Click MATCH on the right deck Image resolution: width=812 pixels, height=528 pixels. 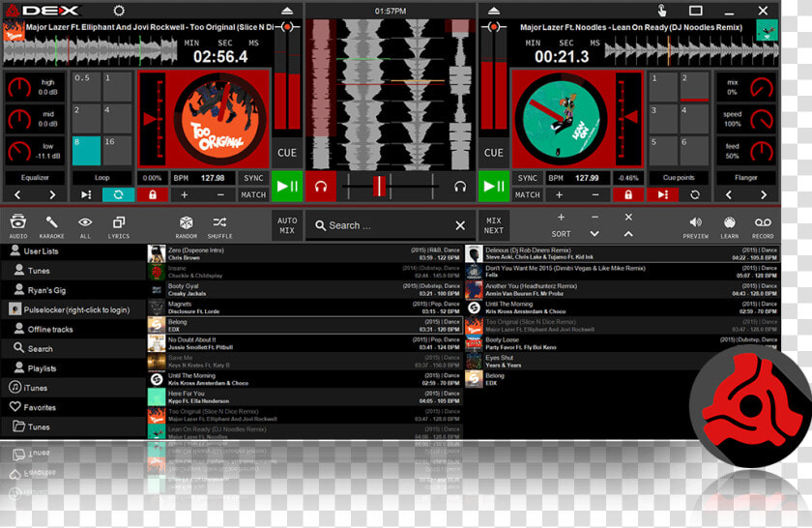[x=527, y=194]
